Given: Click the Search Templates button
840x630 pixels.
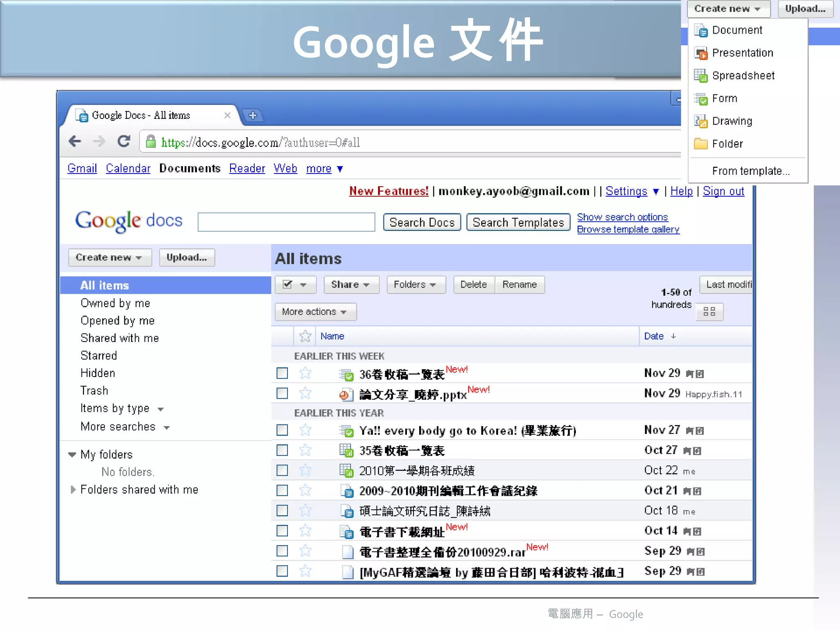Looking at the screenshot, I should pyautogui.click(x=518, y=222).
